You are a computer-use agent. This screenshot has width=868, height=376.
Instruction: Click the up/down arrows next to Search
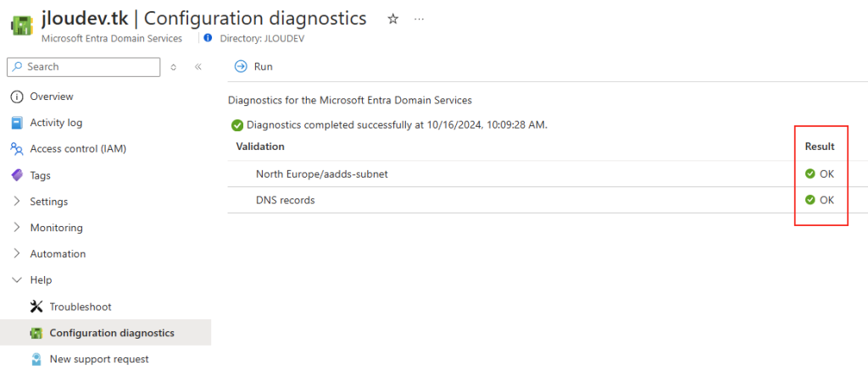(x=173, y=67)
